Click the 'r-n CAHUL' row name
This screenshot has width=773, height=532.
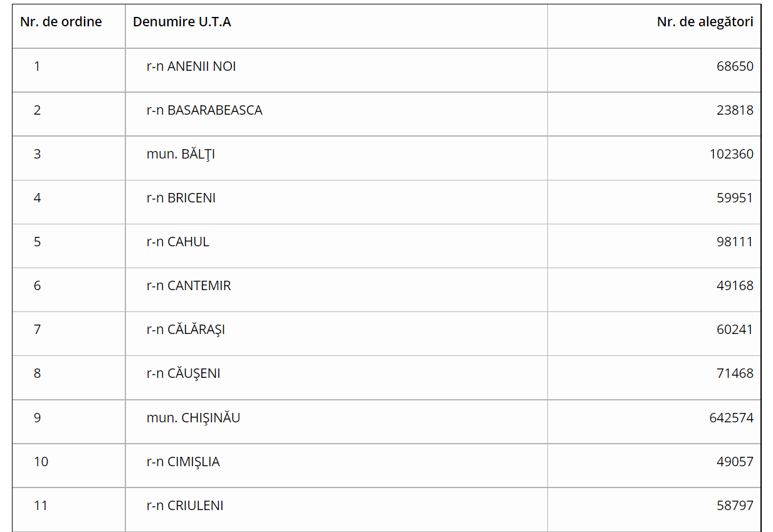[x=178, y=242]
